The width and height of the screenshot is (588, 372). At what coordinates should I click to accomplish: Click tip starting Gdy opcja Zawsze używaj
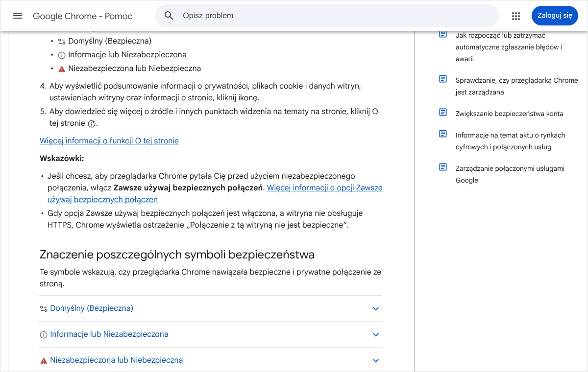(205, 219)
